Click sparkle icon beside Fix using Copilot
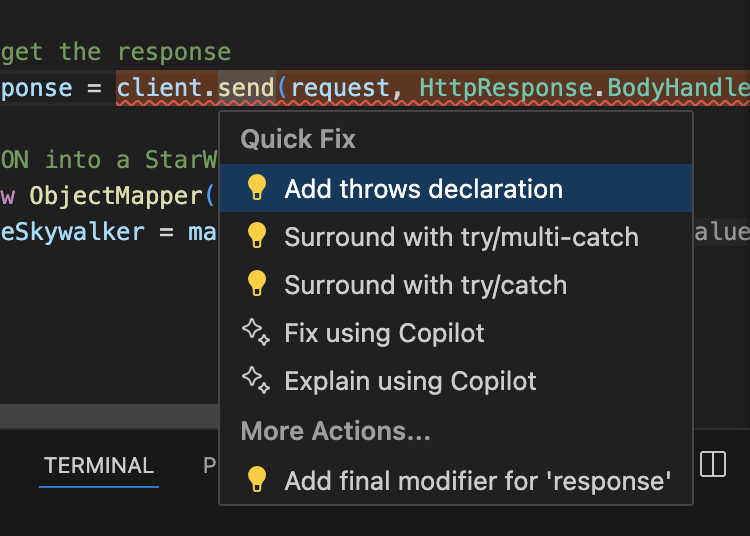750x536 pixels. click(x=256, y=332)
